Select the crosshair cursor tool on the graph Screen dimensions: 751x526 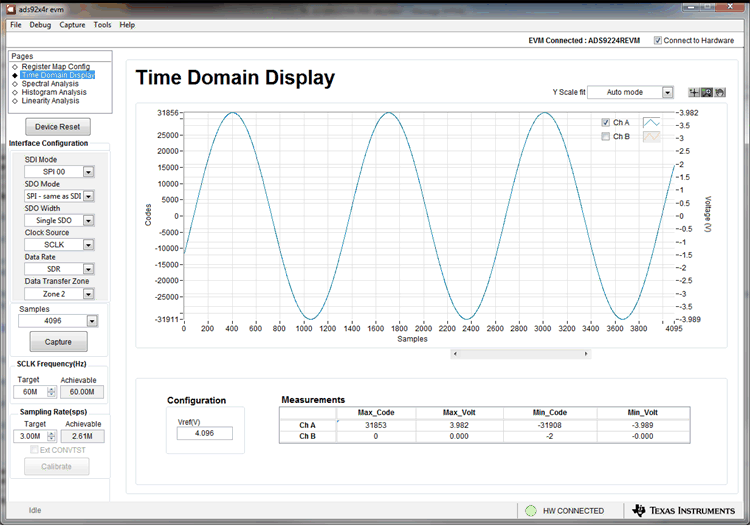pyautogui.click(x=695, y=92)
